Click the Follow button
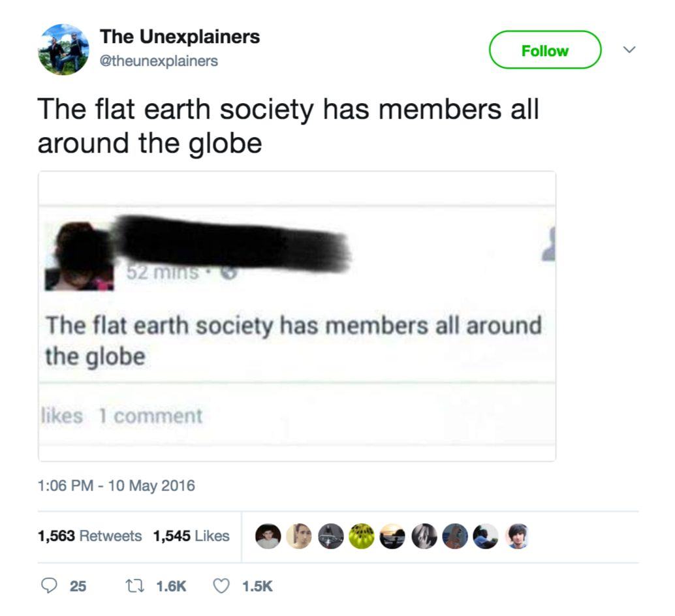Viewport: 675px width, 616px height. 545,50
